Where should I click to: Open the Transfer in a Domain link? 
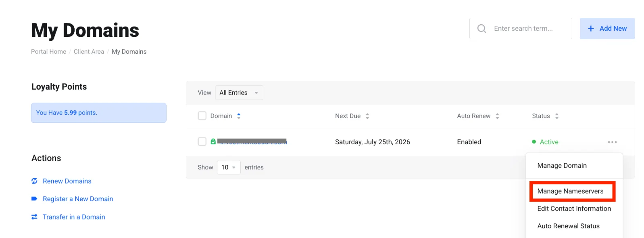click(74, 217)
